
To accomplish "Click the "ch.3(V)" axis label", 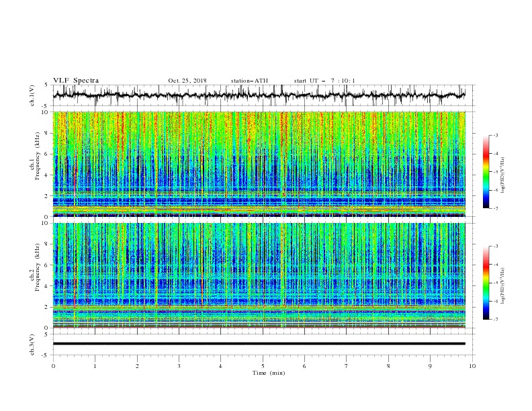I will pyautogui.click(x=32, y=345).
